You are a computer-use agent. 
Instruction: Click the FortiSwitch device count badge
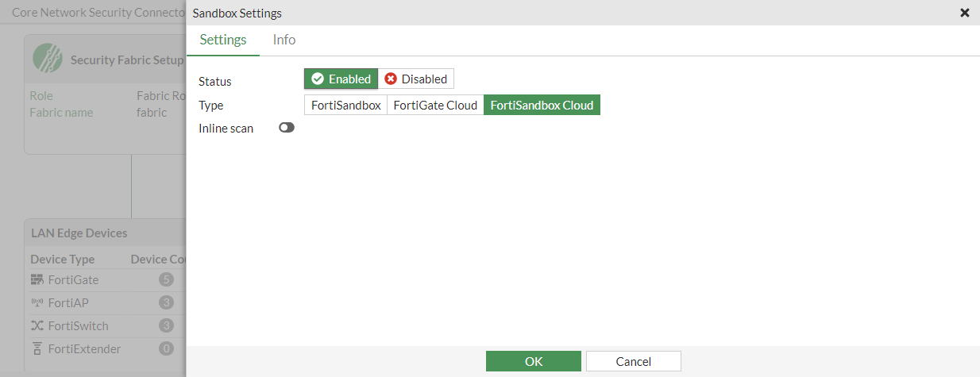point(166,325)
